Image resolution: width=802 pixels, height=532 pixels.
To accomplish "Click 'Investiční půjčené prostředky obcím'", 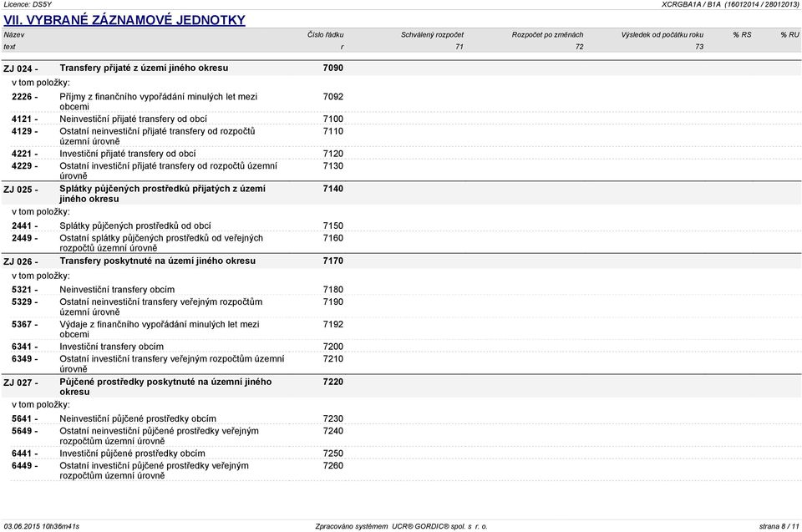I will (132, 453).
